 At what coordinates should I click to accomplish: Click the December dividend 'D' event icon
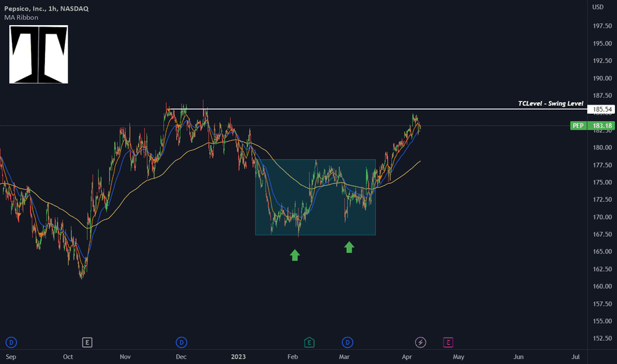coord(181,342)
